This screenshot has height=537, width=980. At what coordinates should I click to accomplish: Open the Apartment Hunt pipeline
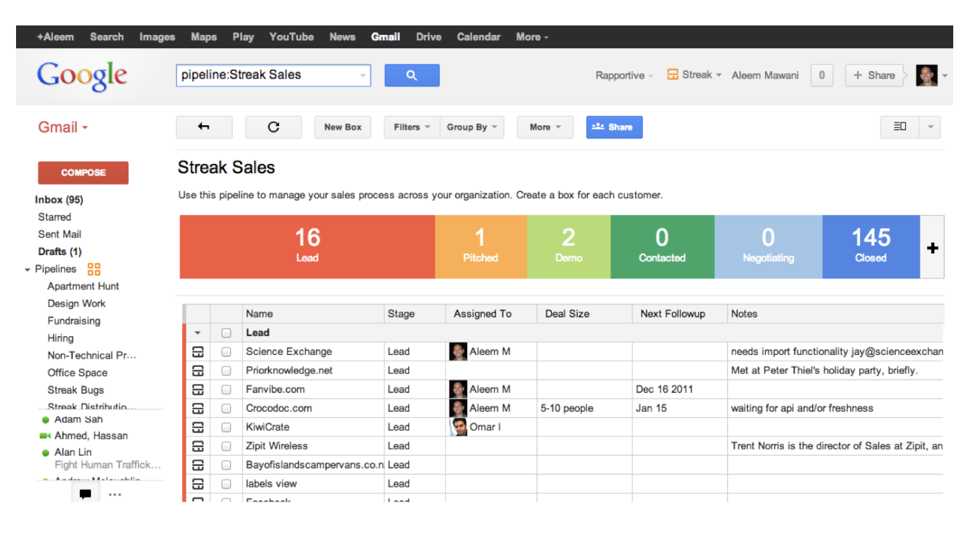click(83, 286)
